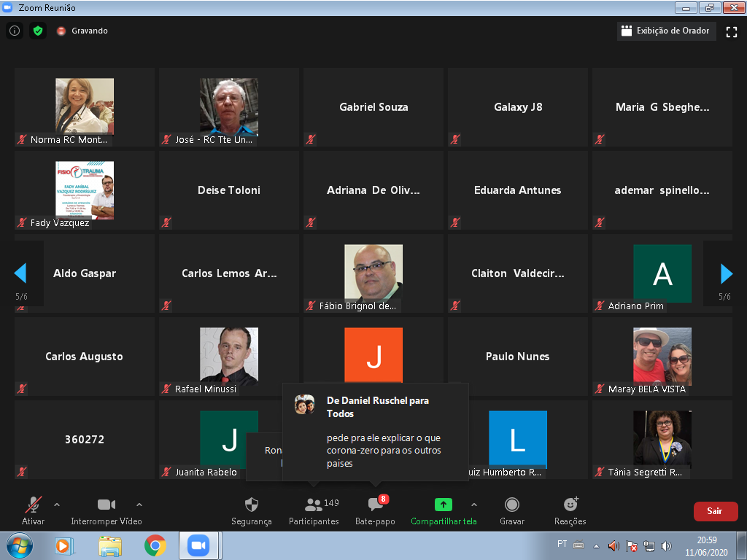The height and width of the screenshot is (560, 747).
Task: Open the Reações emoji menu
Action: coord(570,505)
